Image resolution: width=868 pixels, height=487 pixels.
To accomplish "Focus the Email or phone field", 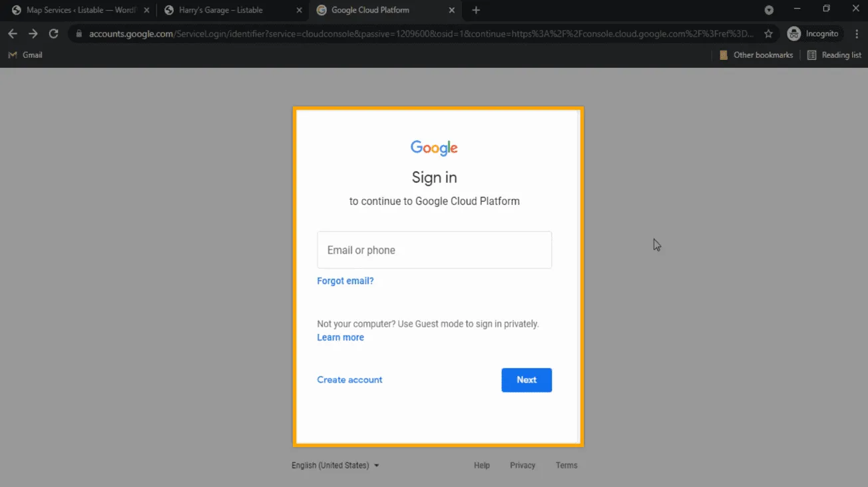I will pyautogui.click(x=434, y=250).
